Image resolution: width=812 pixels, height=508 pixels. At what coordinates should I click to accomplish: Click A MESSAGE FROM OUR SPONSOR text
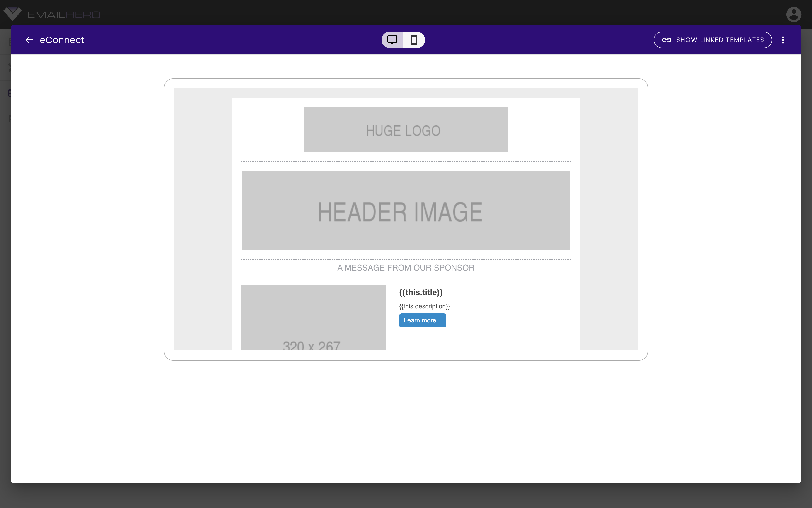coord(406,268)
